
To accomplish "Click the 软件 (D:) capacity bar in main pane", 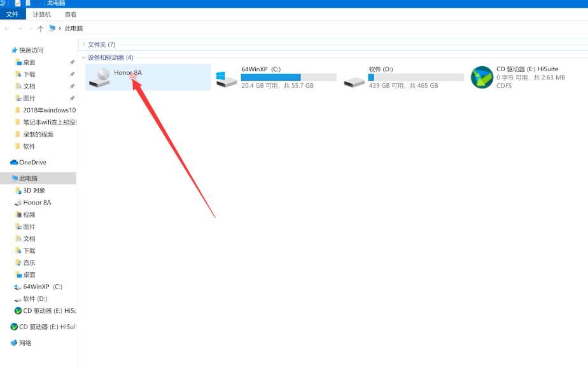I will (x=416, y=77).
